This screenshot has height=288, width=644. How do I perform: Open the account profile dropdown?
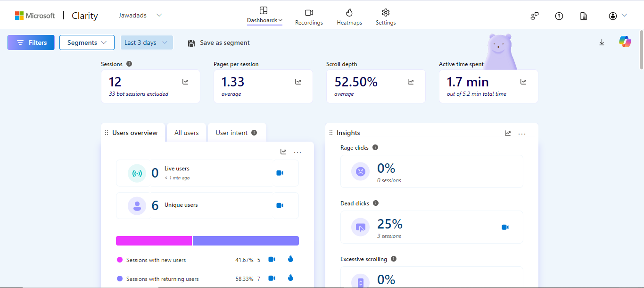click(x=618, y=16)
